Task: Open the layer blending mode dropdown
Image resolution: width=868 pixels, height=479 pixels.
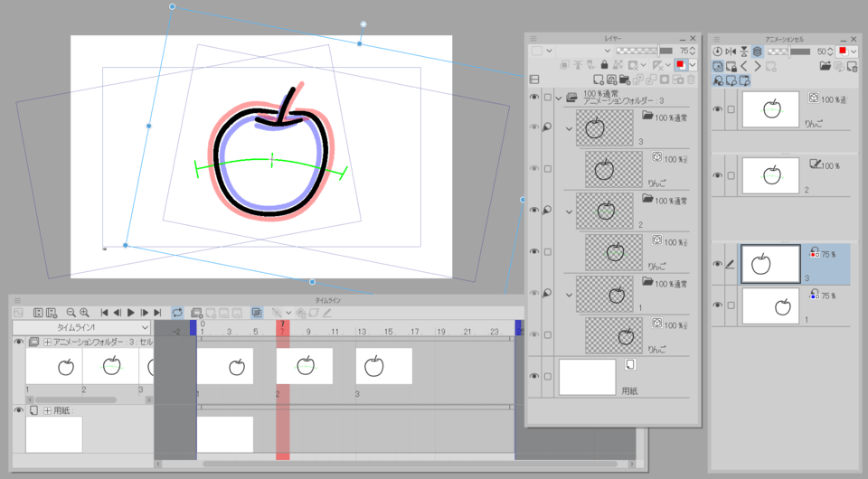Action: (x=587, y=51)
